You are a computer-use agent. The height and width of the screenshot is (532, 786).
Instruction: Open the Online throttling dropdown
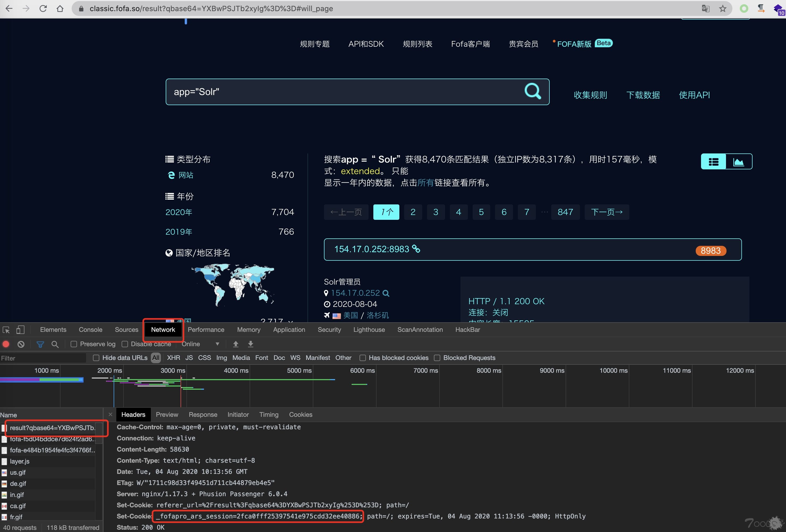[x=200, y=344]
